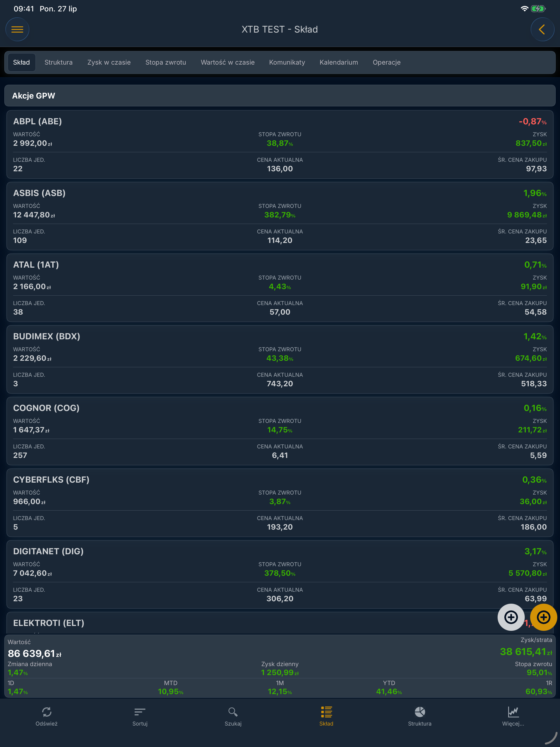This screenshot has width=560, height=747.
Task: Tap Zysk dzienny 1 250,99 zł
Action: (280, 672)
